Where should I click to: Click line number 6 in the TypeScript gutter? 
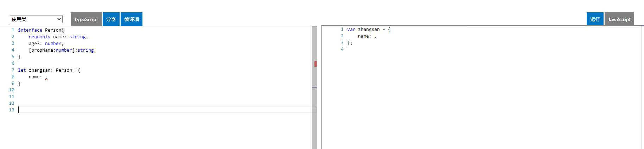pyautogui.click(x=13, y=63)
